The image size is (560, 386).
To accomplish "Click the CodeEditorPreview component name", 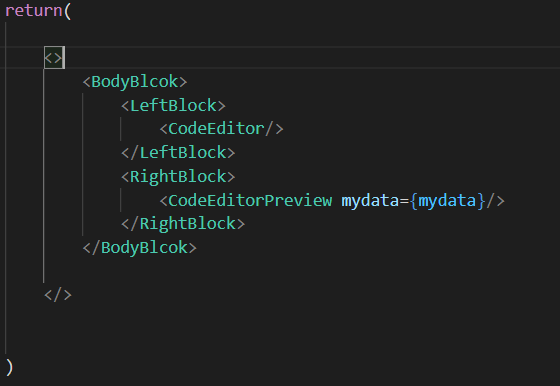I will (250, 201).
